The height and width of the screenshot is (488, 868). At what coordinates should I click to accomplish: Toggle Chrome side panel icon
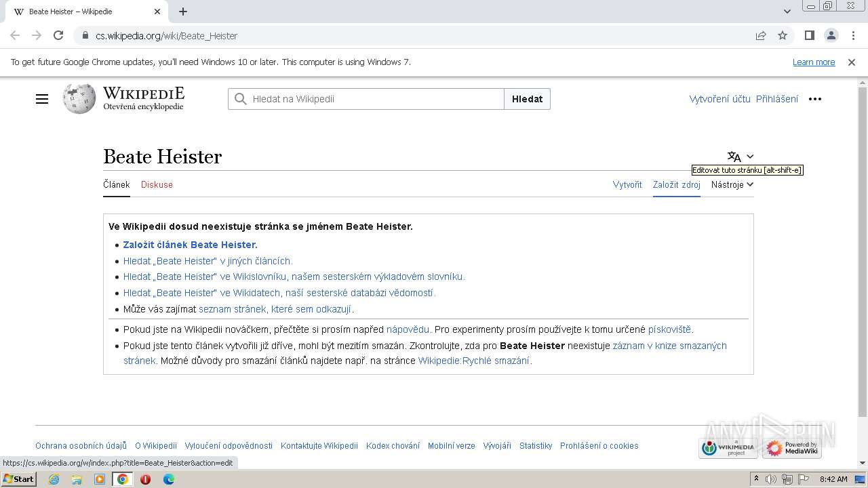[x=809, y=35]
